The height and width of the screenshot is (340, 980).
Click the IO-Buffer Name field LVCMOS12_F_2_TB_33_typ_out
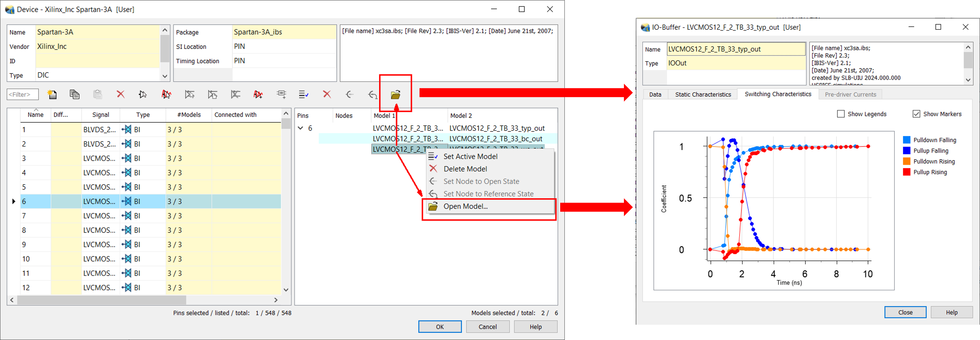click(x=736, y=49)
